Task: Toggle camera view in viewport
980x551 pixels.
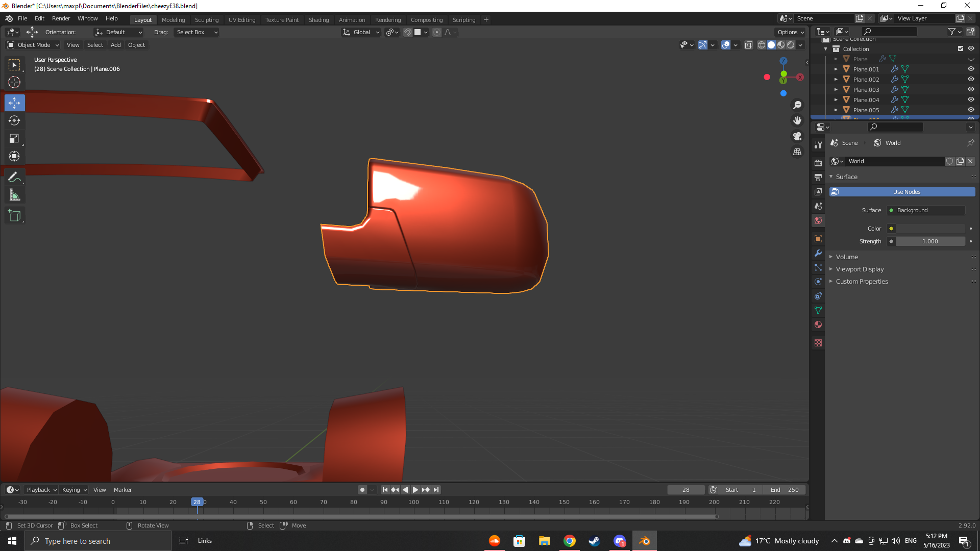Action: [x=797, y=136]
